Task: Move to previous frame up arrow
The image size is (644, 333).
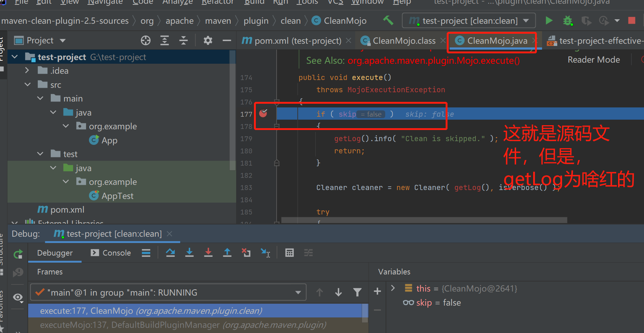Action: pyautogui.click(x=320, y=293)
